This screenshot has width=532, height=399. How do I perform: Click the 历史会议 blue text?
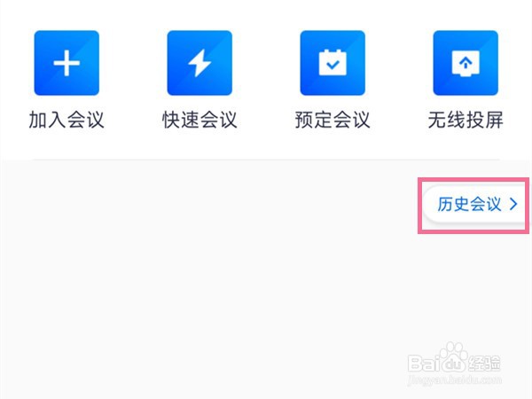pyautogui.click(x=469, y=204)
